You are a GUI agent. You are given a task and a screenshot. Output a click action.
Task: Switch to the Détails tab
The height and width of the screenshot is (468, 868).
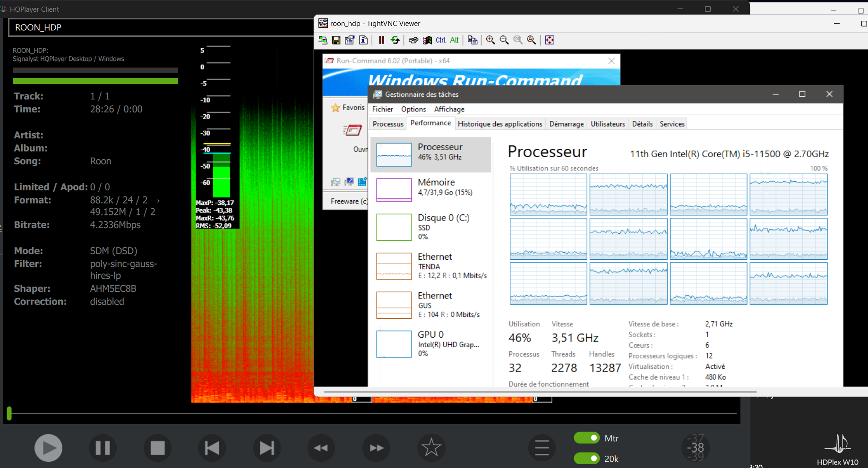(642, 124)
